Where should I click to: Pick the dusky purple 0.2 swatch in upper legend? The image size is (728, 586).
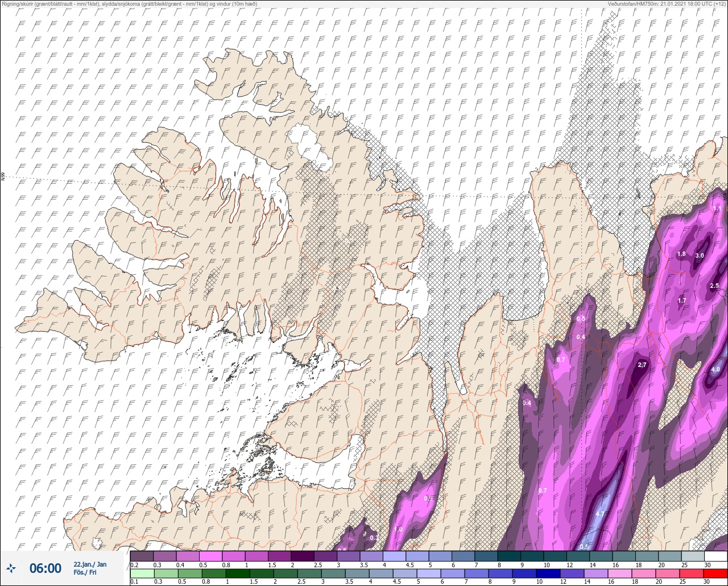pyautogui.click(x=142, y=556)
